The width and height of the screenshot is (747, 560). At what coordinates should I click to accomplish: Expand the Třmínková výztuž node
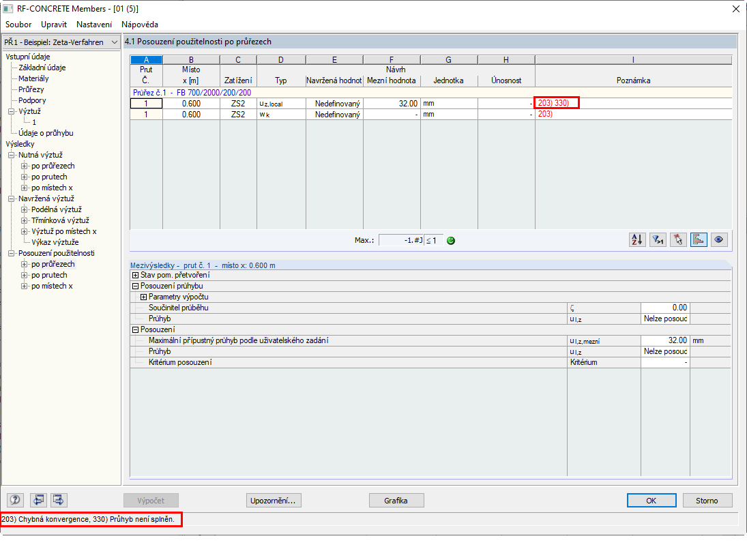[x=25, y=220]
